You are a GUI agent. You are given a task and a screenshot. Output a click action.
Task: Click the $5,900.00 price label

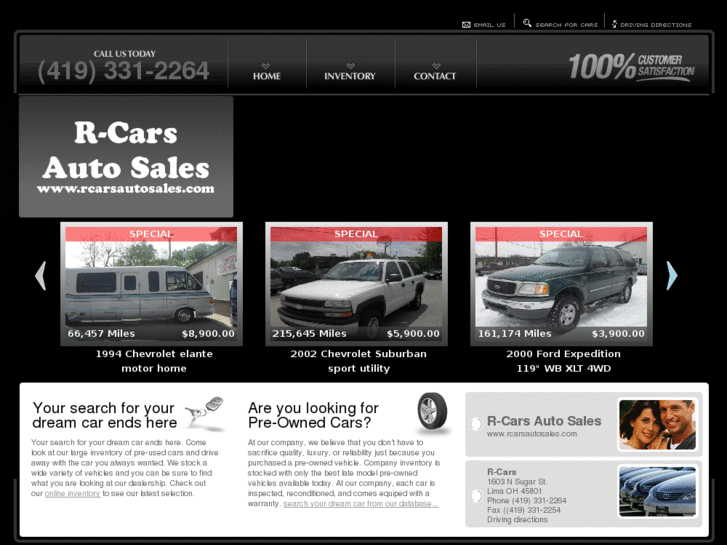point(413,333)
